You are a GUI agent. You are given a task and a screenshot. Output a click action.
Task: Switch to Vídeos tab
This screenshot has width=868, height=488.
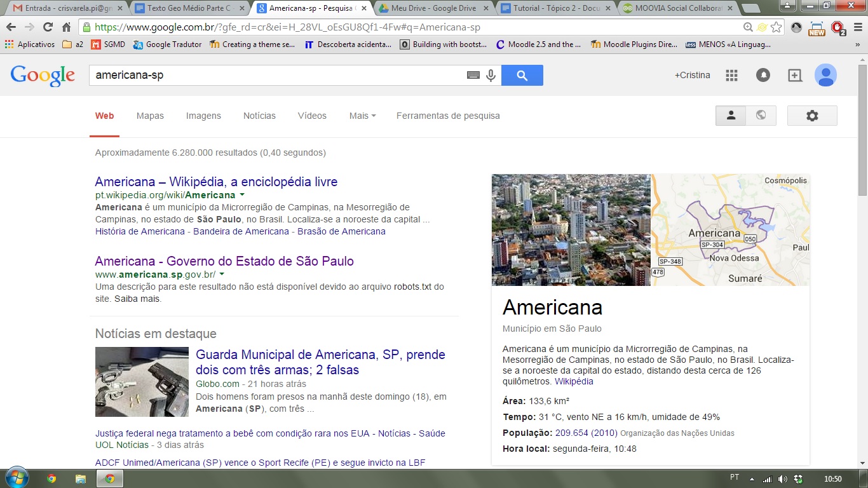pyautogui.click(x=312, y=116)
